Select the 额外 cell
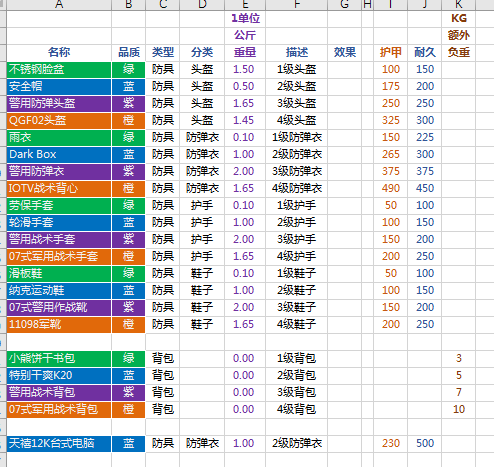The height and width of the screenshot is (467, 494). pyautogui.click(x=459, y=36)
